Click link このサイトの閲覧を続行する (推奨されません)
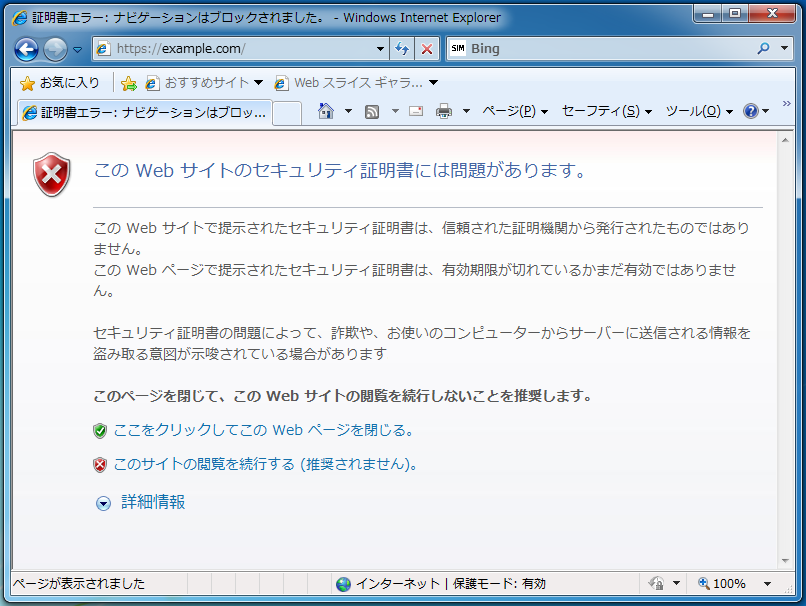 pos(265,464)
